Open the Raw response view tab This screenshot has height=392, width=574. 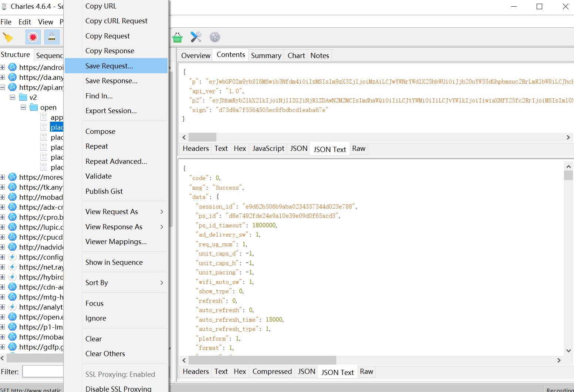click(367, 371)
